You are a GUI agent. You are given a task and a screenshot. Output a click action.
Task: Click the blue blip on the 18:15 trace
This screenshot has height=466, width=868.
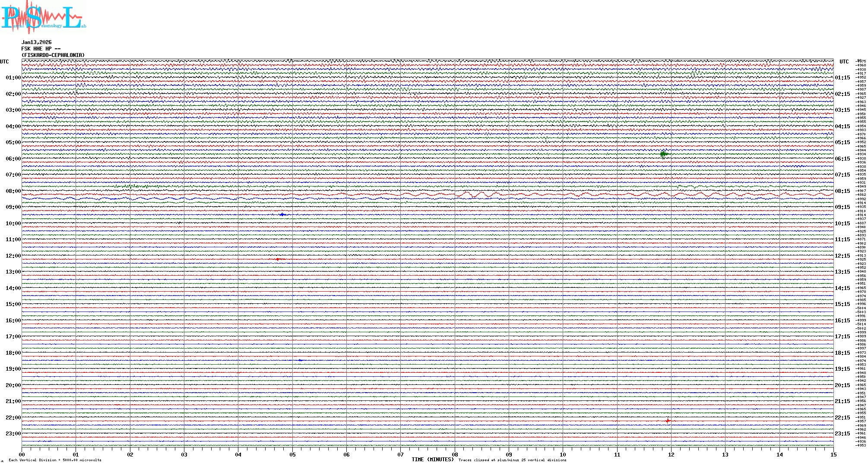[301, 360]
